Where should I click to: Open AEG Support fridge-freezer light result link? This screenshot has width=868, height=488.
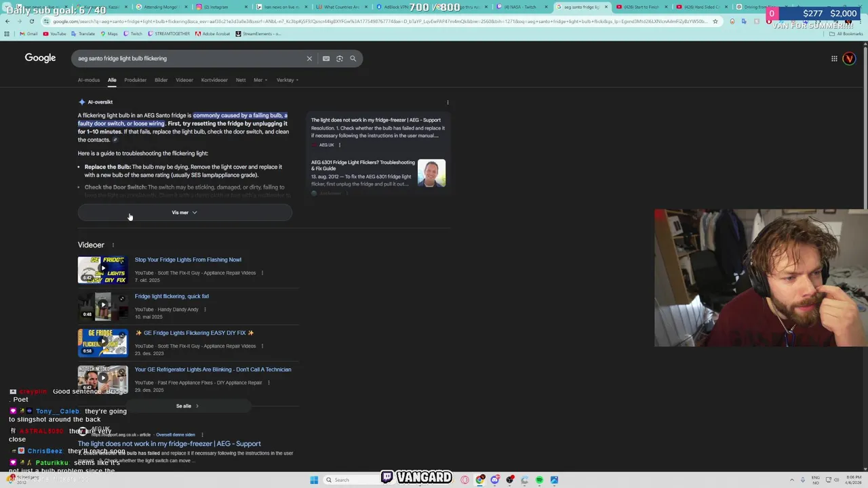point(169,444)
